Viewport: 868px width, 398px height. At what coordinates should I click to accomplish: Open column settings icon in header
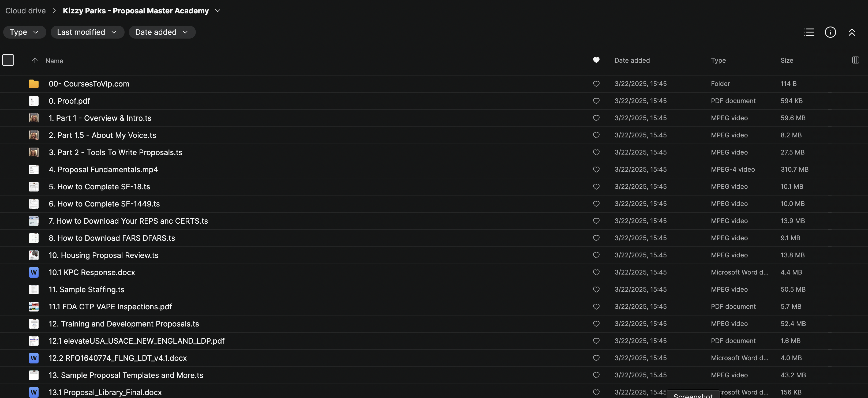pyautogui.click(x=855, y=60)
